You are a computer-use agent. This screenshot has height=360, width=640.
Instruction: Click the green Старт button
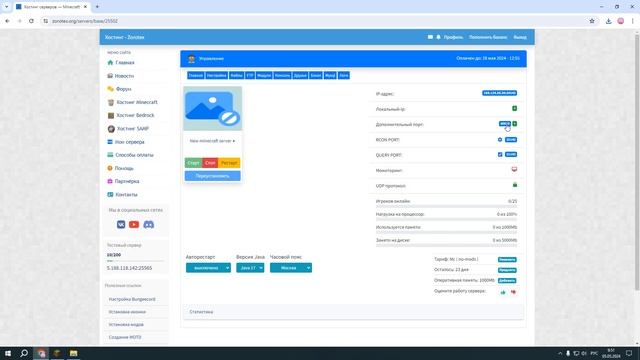tap(193, 163)
